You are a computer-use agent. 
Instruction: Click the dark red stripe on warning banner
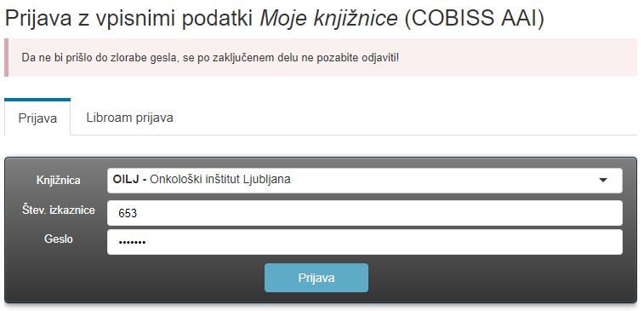pos(7,58)
